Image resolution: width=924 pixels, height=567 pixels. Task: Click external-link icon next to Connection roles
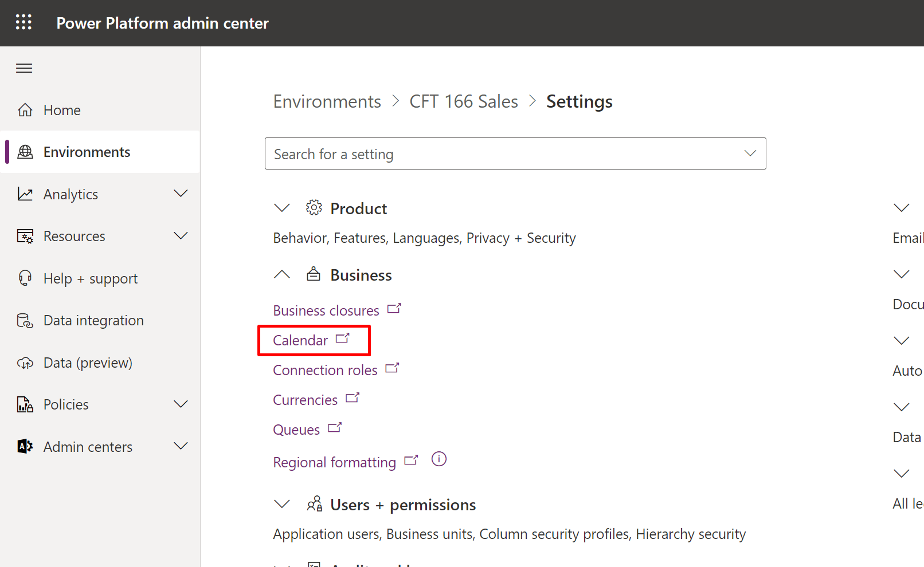[392, 368]
